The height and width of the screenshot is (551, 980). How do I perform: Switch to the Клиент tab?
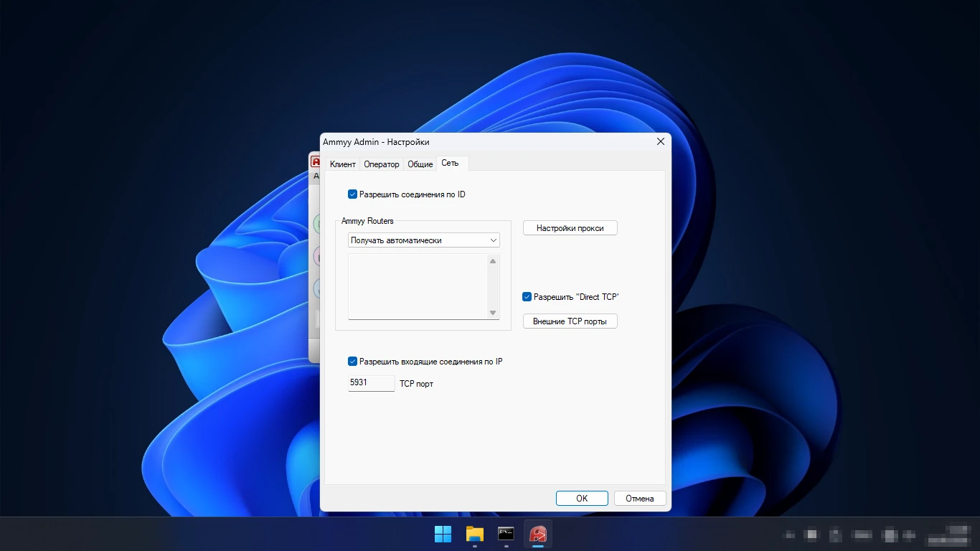(342, 164)
